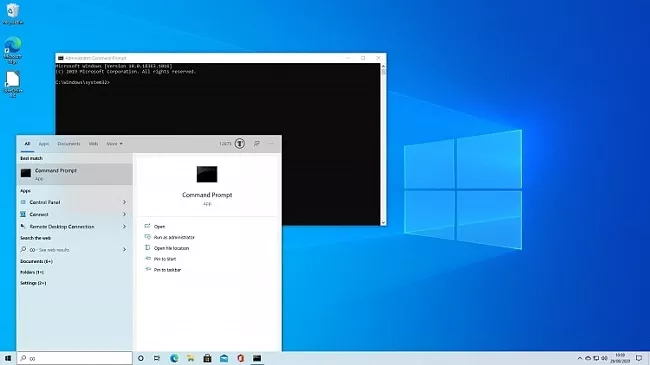
Task: Click the volume speaker tray icon
Action: coord(604,358)
